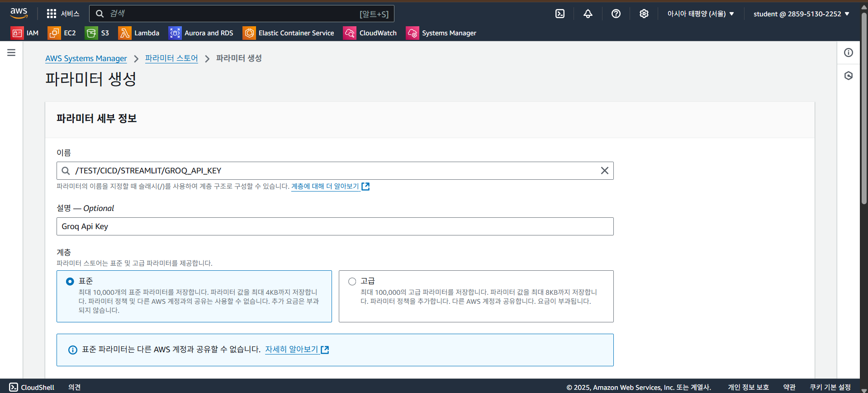Open the EC2 shortcut

point(62,33)
